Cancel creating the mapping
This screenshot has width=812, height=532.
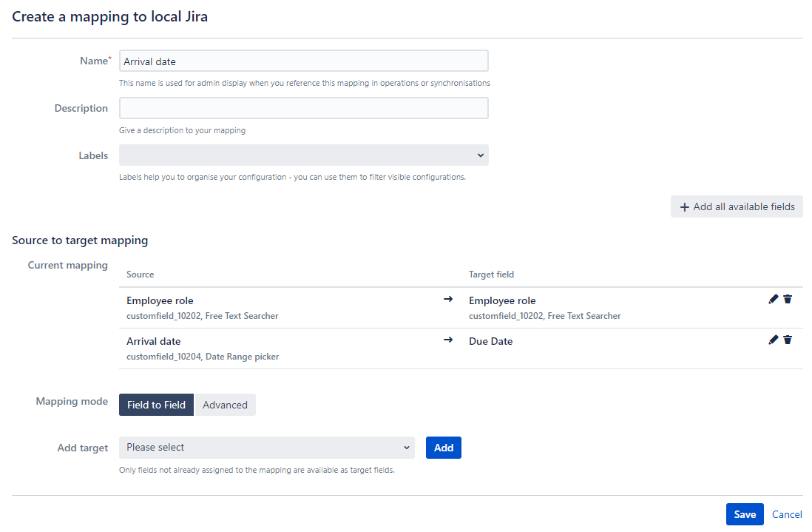pyautogui.click(x=786, y=514)
